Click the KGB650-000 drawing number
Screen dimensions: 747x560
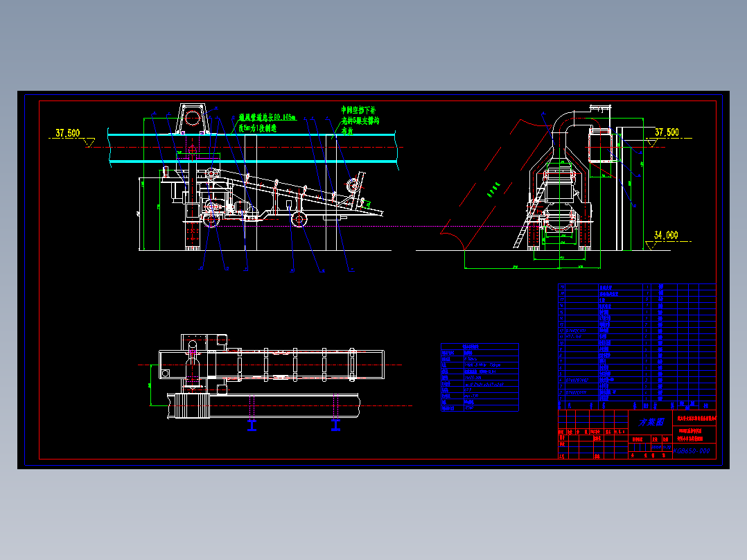[692, 451]
